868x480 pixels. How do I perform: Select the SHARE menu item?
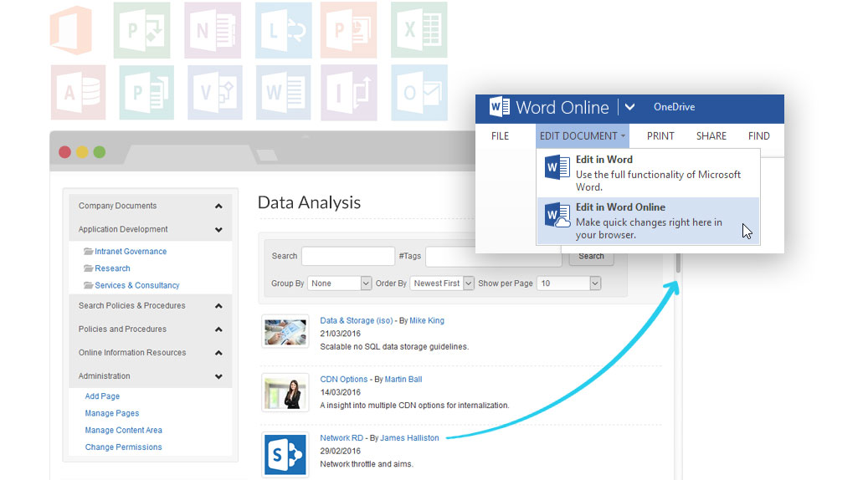coord(711,136)
